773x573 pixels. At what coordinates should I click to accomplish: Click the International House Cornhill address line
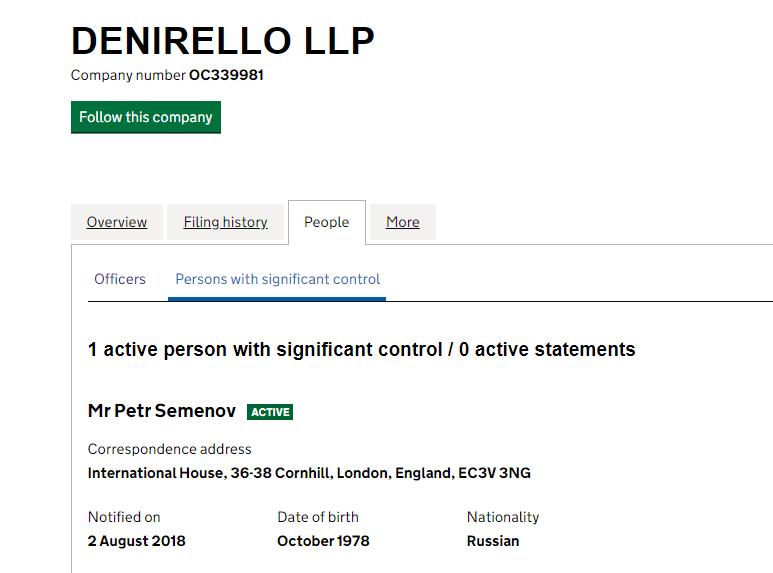pos(309,473)
